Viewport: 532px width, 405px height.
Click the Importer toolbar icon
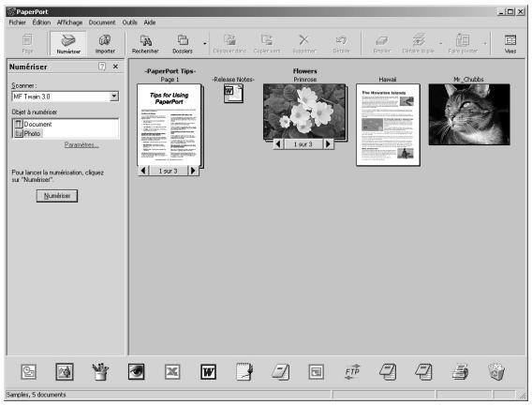coord(105,44)
